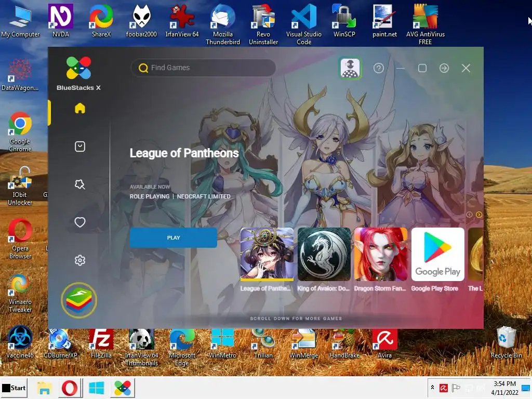Open Opera Browser desktop shortcut
Screen dimensions: 532x399
click(20, 239)
